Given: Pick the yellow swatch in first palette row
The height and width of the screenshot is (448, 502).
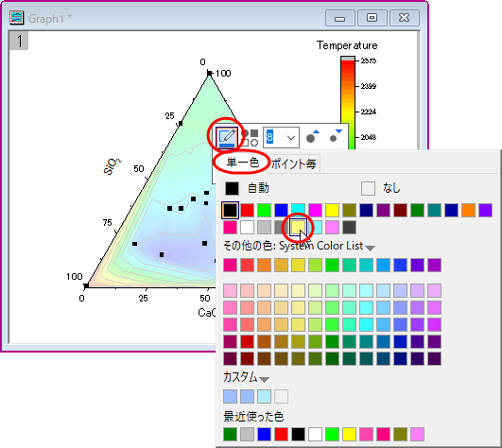Looking at the screenshot, I should tap(332, 210).
